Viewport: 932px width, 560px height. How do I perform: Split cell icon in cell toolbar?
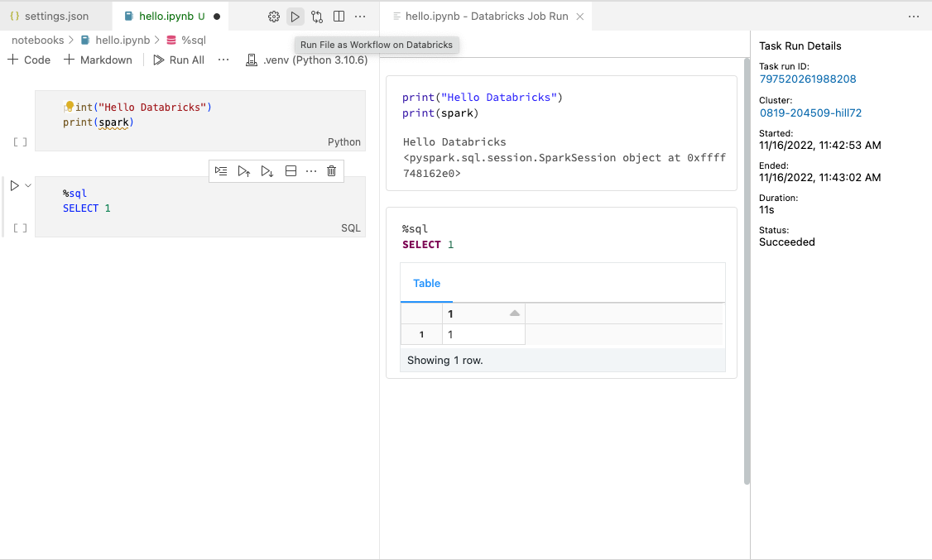click(x=291, y=171)
